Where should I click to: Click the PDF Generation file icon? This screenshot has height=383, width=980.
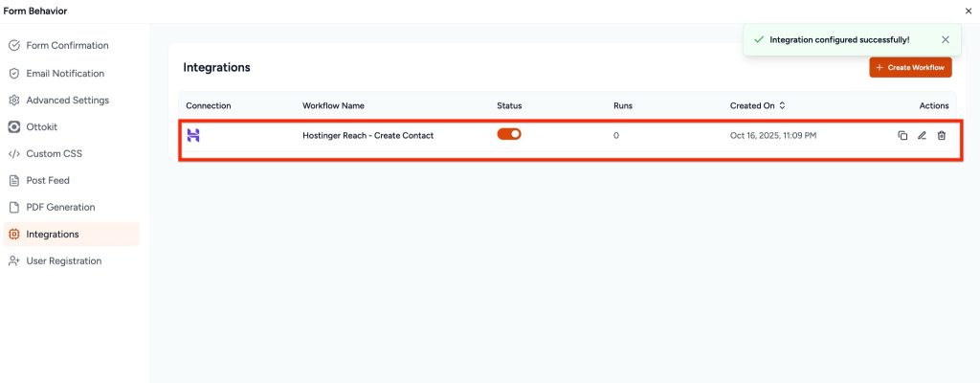(x=14, y=207)
